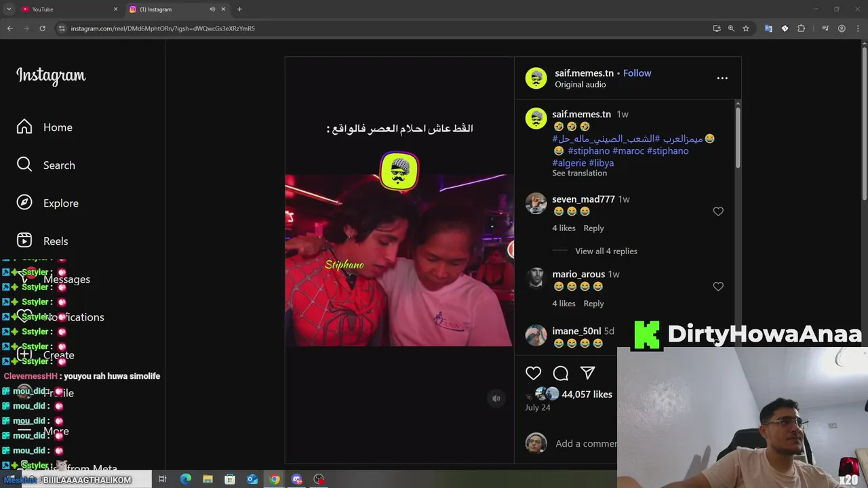Open seven_mad777's profile name
868x488 pixels.
[x=583, y=199]
